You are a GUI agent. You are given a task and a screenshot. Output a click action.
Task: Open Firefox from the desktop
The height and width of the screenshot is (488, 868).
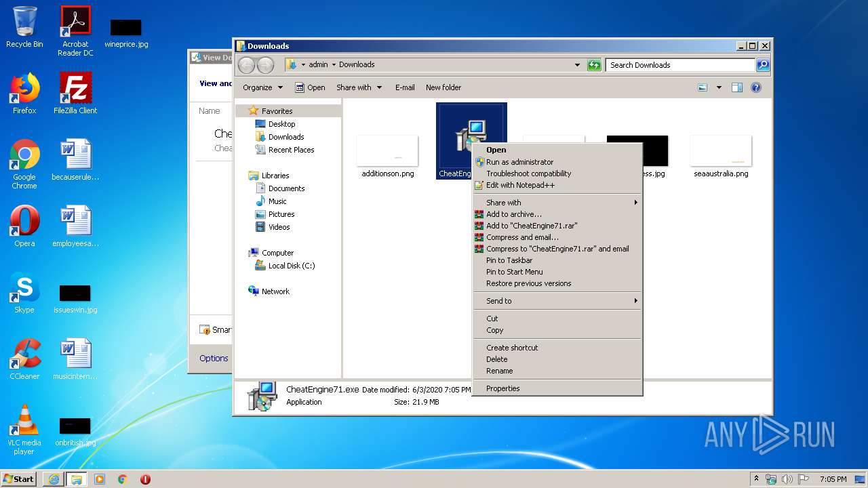coord(24,94)
